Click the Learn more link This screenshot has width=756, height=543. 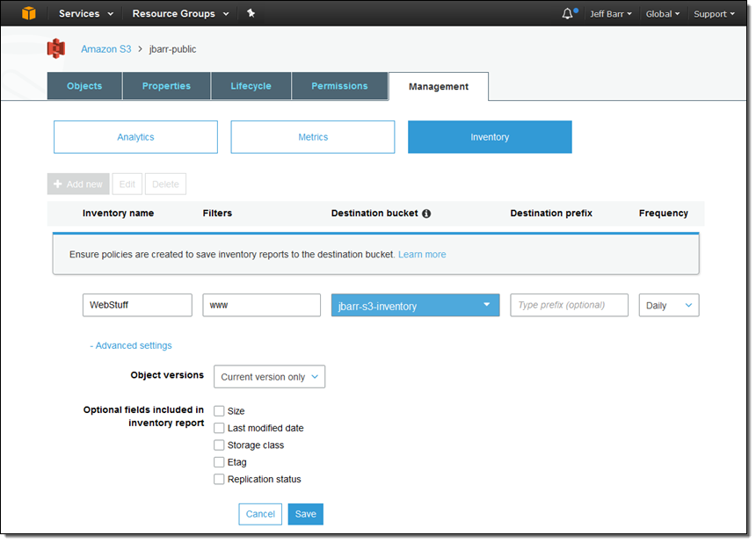[422, 255]
